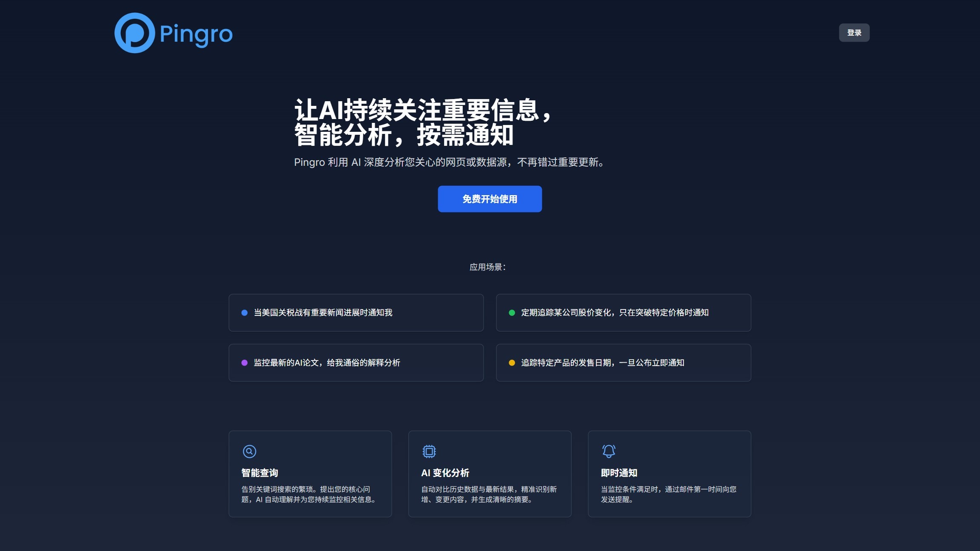The image size is (980, 551).
Task: Click the 免费开始使用 button
Action: pyautogui.click(x=490, y=199)
